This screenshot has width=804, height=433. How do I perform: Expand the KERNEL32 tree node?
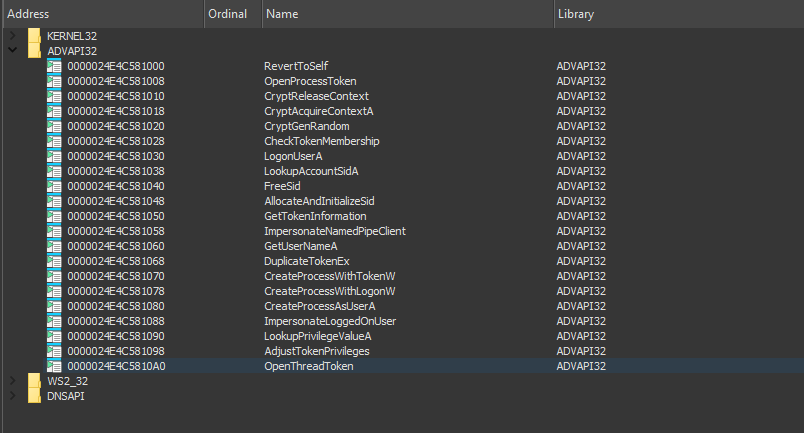[x=13, y=35]
